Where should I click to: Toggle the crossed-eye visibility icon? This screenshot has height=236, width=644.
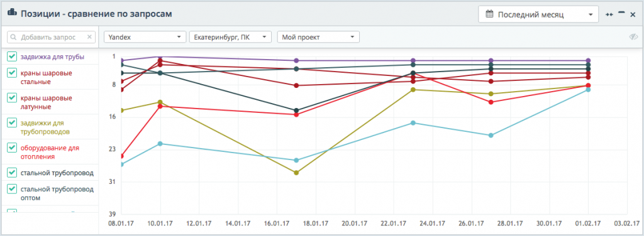point(633,37)
